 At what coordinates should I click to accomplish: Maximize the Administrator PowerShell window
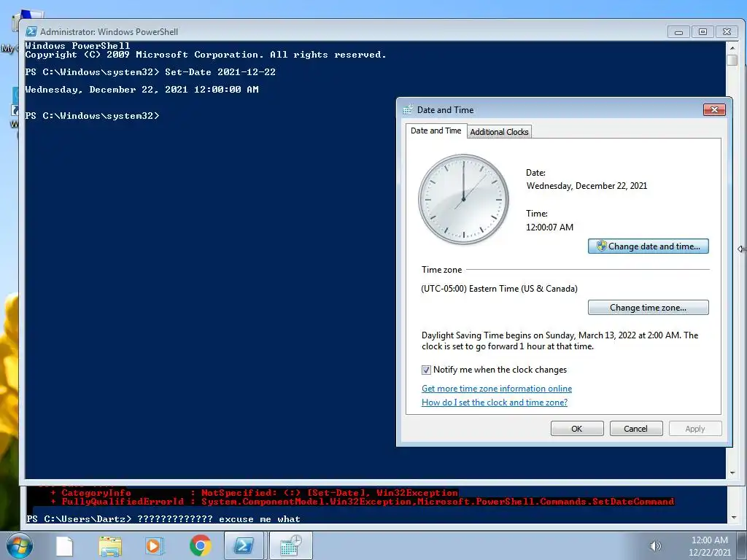[703, 32]
